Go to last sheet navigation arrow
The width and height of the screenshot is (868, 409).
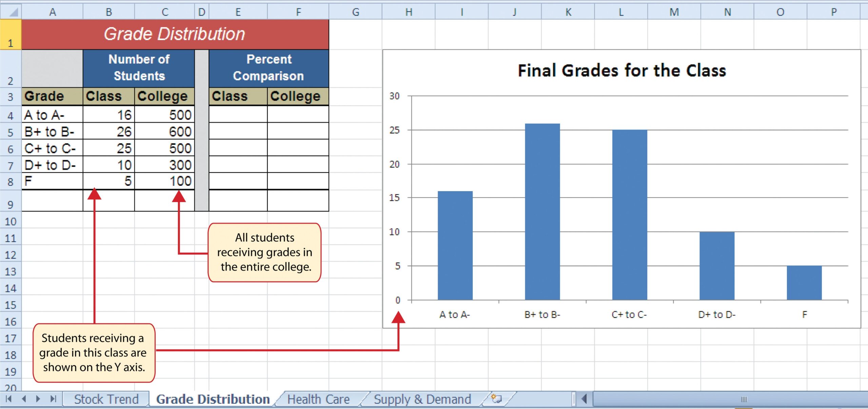coord(53,399)
